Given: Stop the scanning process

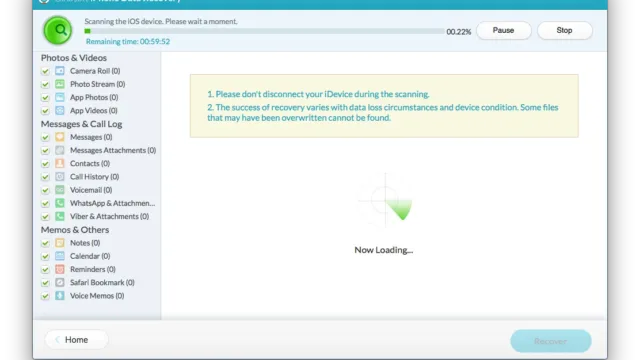Looking at the screenshot, I should click(x=564, y=30).
